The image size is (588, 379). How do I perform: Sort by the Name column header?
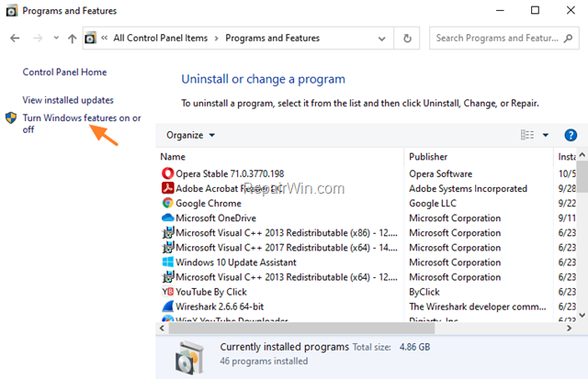click(x=173, y=157)
